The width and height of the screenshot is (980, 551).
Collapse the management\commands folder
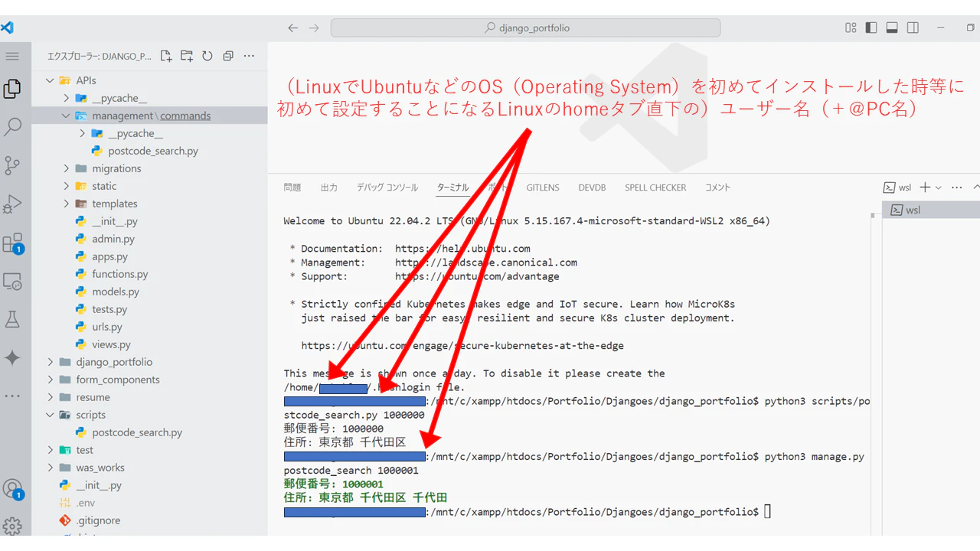pyautogui.click(x=67, y=116)
